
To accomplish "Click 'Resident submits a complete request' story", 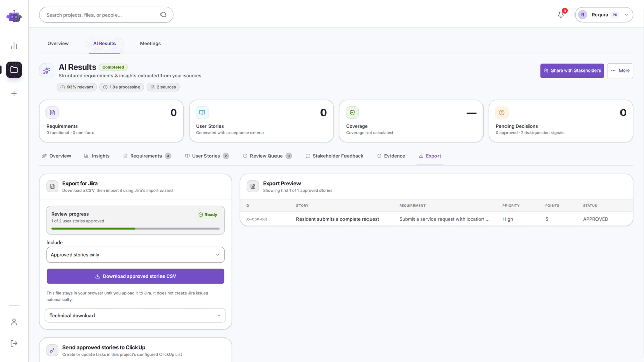I will pos(337,219).
